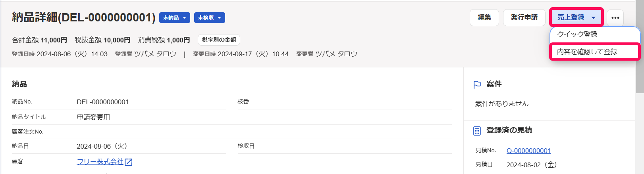
Task: Click the 納品詳細 page title
Action: tap(83, 17)
